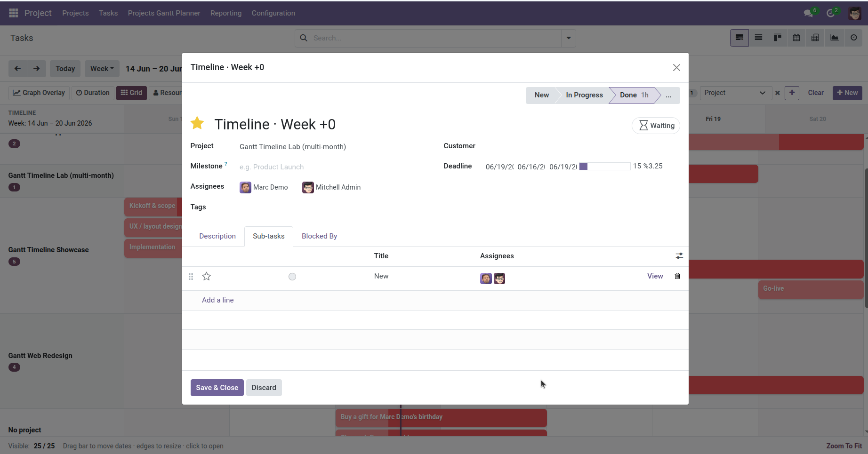Expand more stages with ellipsis button
Image resolution: width=868 pixels, height=454 pixels.
[668, 95]
